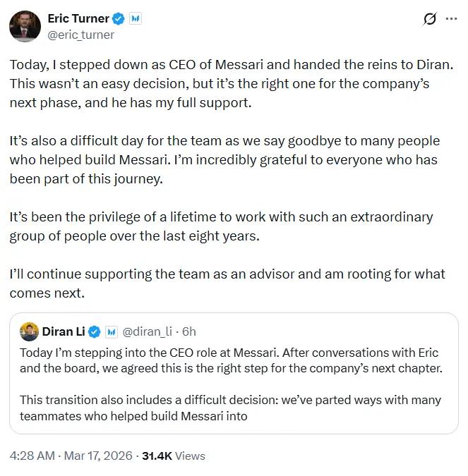Image resolution: width=468 pixels, height=476 pixels.
Task: Open Diran Li's name in quoted tweet
Action: [x=64, y=331]
